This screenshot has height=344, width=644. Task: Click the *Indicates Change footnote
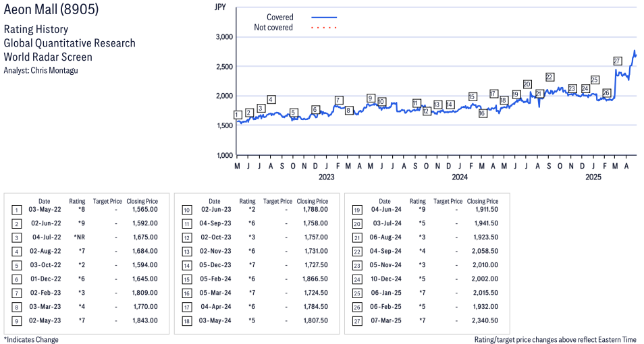(31, 339)
